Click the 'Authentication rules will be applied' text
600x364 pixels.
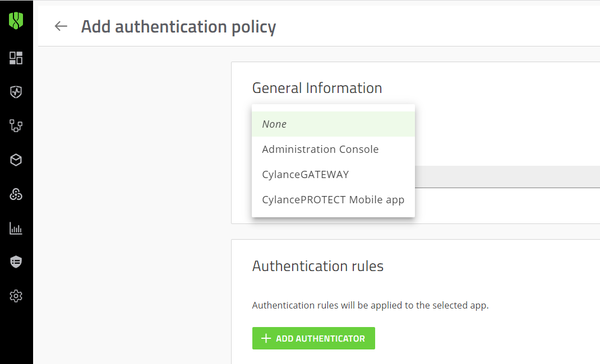[x=371, y=305]
